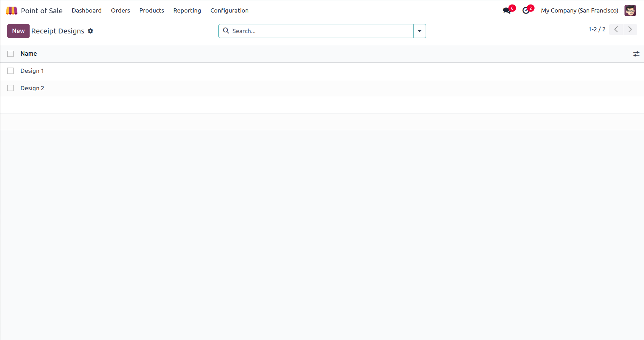Image resolution: width=644 pixels, height=340 pixels.
Task: Open the Point of Sale app icon
Action: (11, 10)
